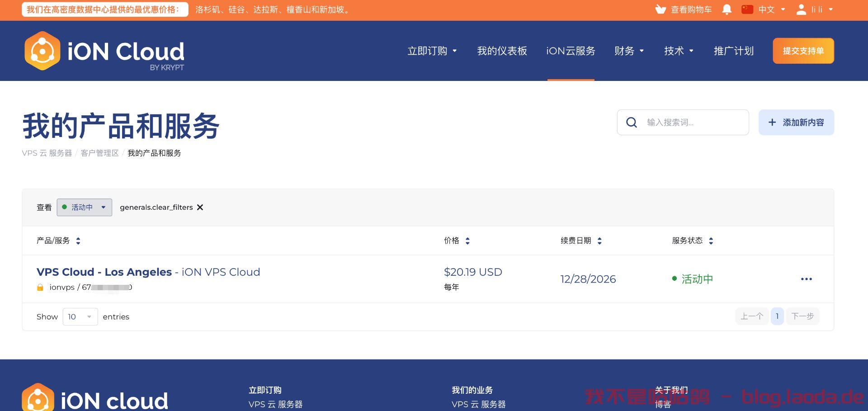Click the footer VPS 云 服务器 link under 立即订购
The image size is (868, 411).
[x=275, y=404]
